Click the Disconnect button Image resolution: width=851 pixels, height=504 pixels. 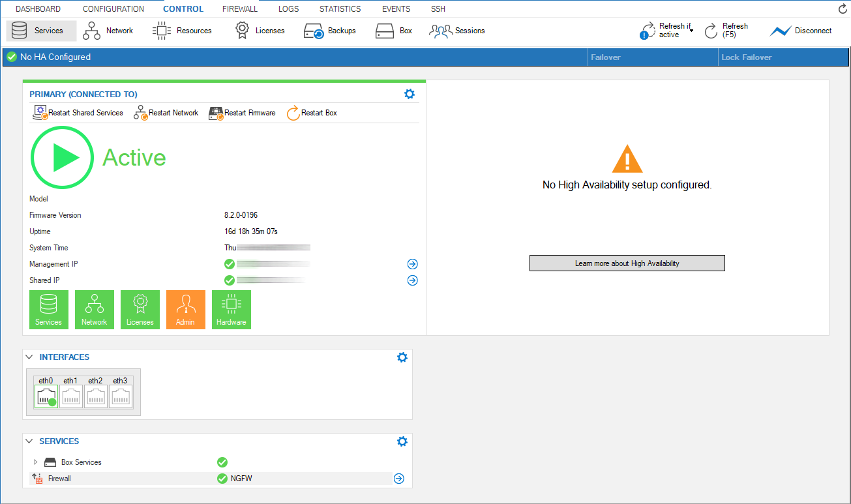(801, 31)
